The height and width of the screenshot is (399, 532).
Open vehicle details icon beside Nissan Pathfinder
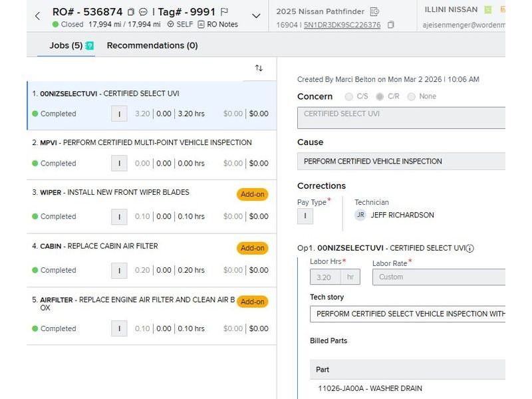[x=374, y=11]
